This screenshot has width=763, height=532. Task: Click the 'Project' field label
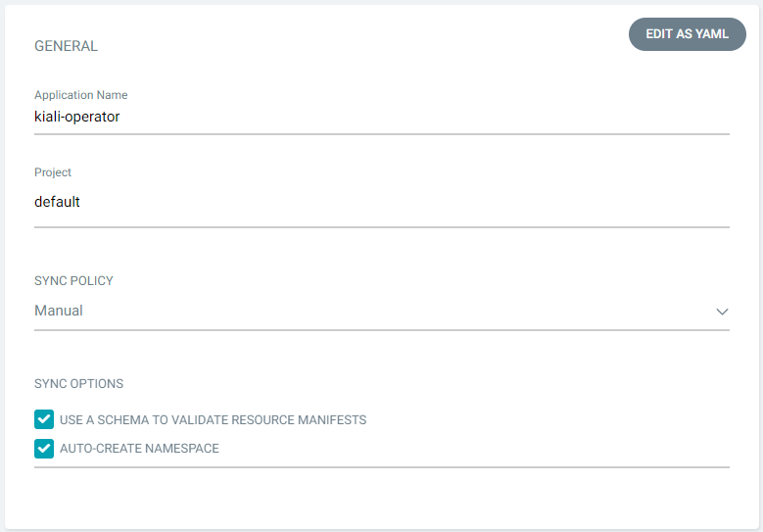[53, 172]
